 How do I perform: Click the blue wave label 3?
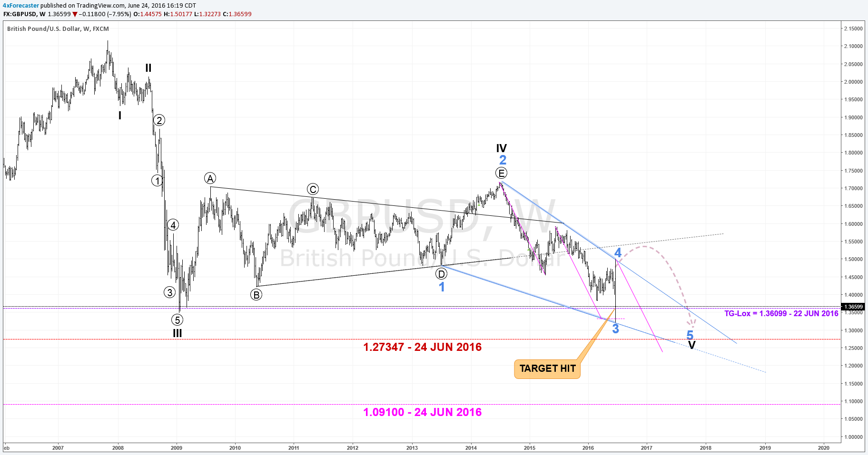pos(615,329)
